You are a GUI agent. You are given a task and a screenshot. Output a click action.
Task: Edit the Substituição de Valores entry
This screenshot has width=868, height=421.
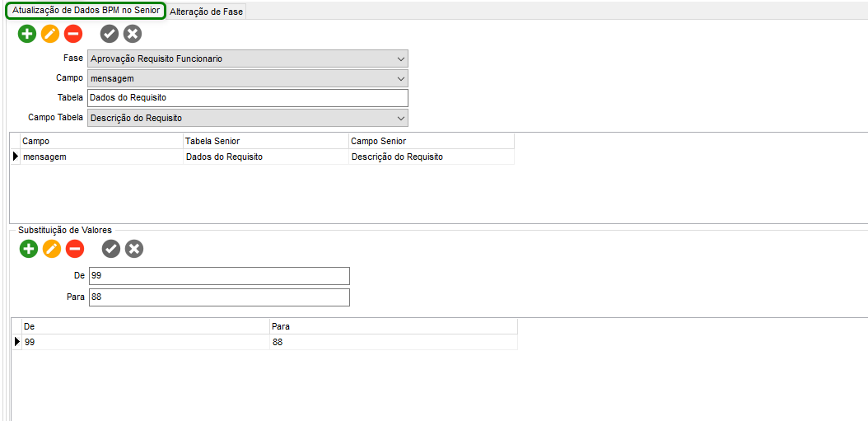[x=52, y=248]
